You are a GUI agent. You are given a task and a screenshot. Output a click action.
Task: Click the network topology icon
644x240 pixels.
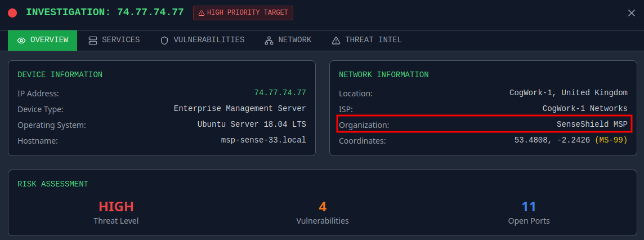click(269, 41)
